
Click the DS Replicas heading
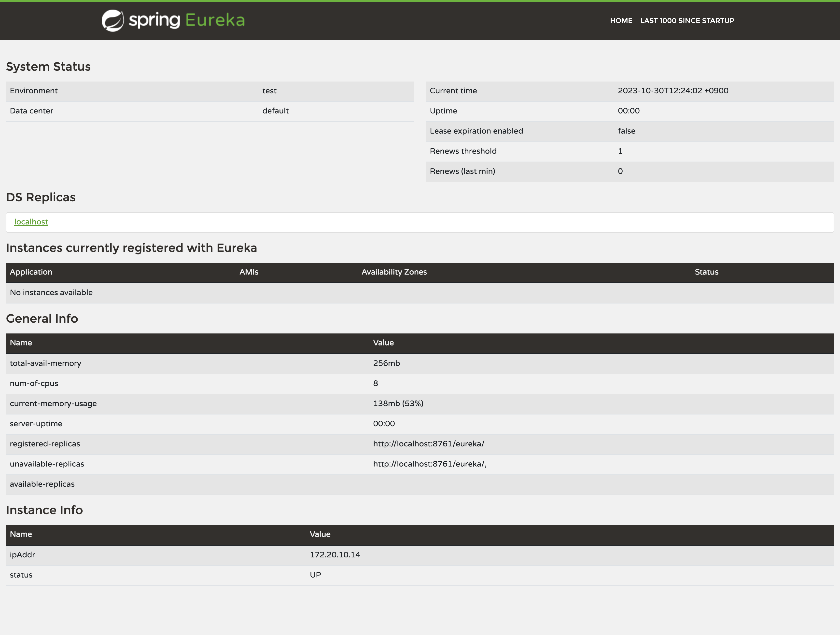click(41, 197)
